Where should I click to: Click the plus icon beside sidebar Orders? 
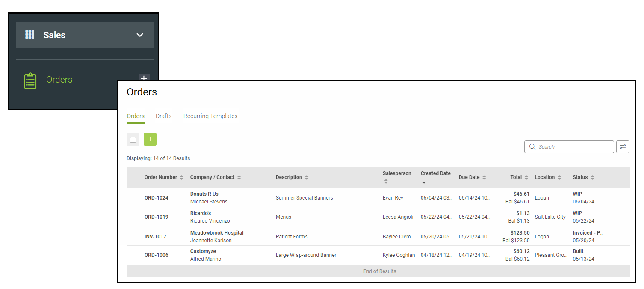pyautogui.click(x=144, y=78)
